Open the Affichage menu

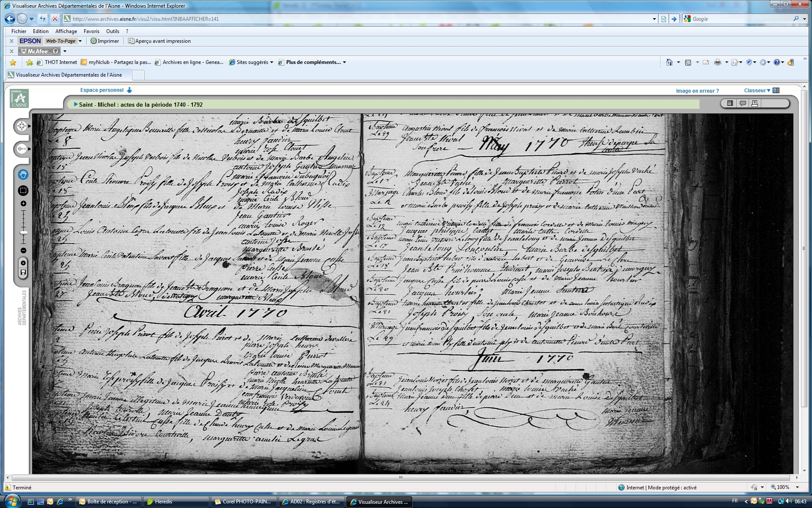click(66, 31)
